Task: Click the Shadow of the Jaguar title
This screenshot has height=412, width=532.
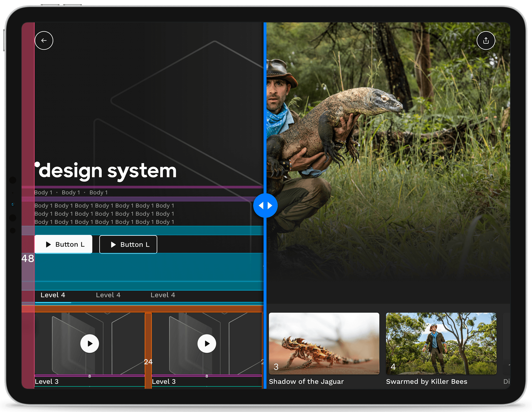Action: [306, 382]
